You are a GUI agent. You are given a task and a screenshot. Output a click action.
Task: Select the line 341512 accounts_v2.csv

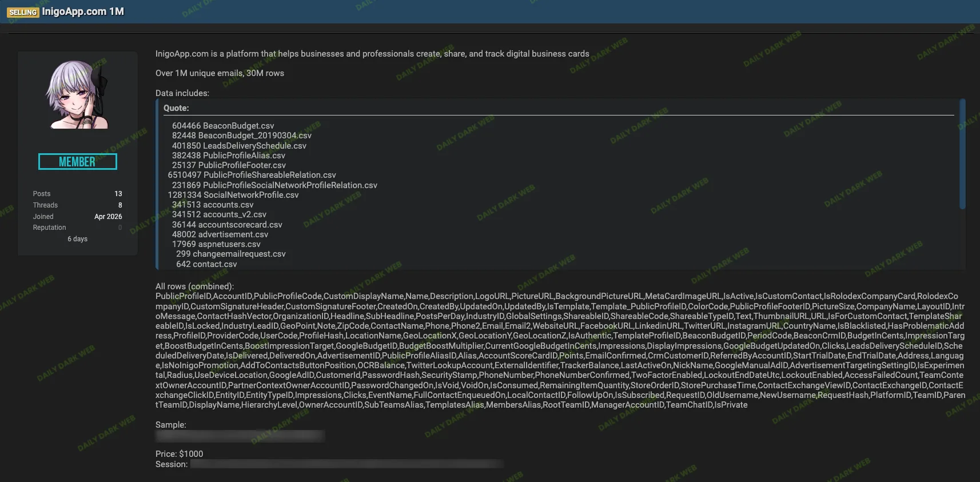click(219, 214)
